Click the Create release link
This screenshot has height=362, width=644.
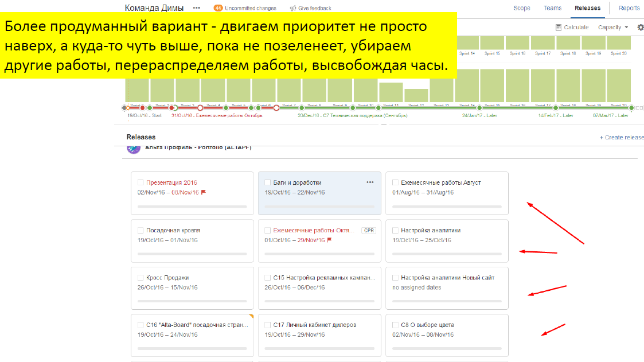click(622, 138)
